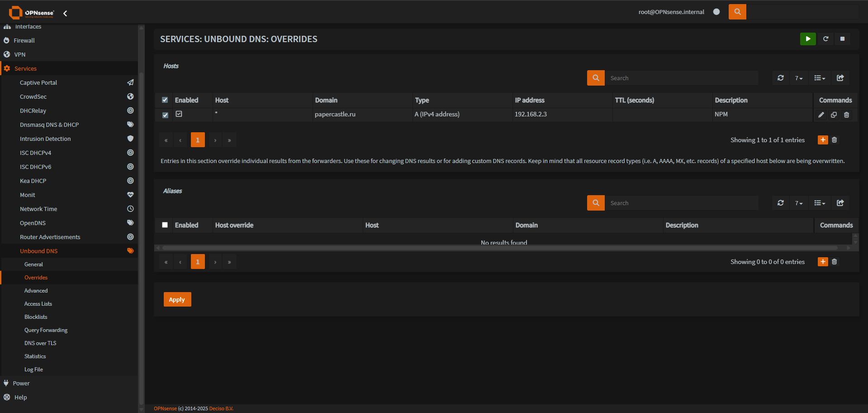Open Hosts rows-per-page dropdown

point(799,78)
